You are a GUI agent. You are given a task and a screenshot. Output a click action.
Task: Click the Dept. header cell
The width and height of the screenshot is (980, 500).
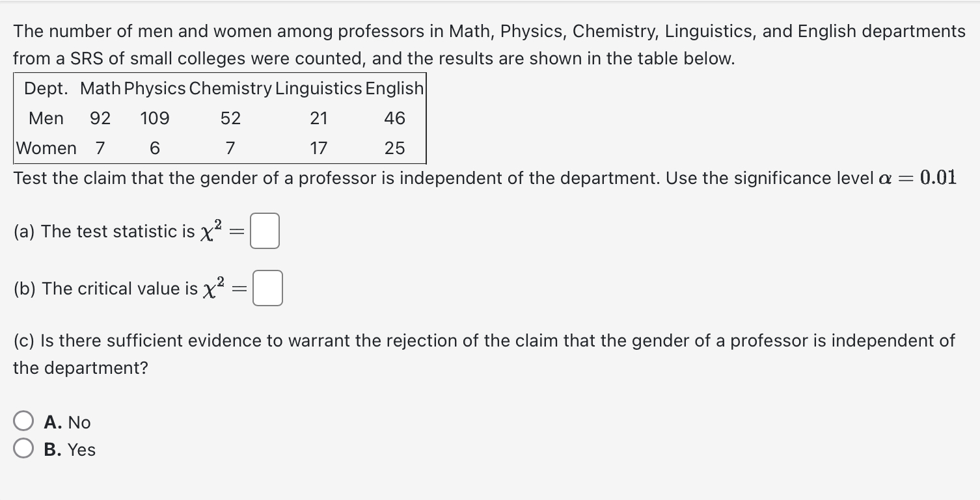click(46, 88)
